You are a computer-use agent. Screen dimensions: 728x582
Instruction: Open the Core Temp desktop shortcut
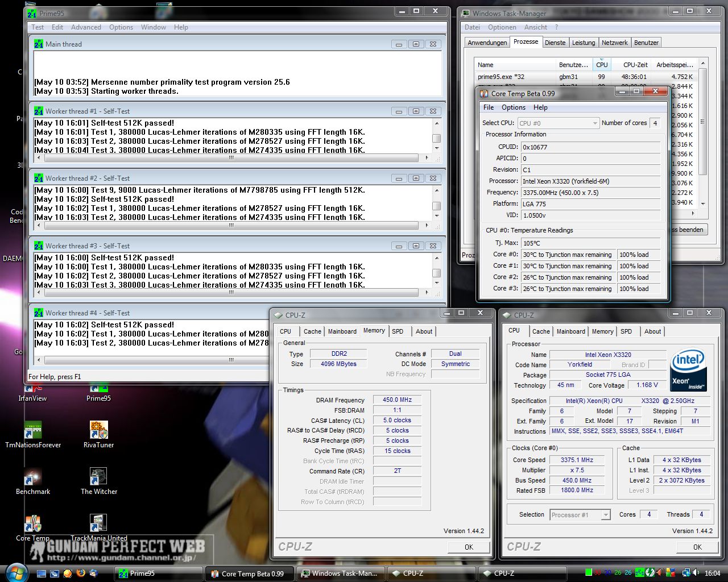[x=33, y=528]
